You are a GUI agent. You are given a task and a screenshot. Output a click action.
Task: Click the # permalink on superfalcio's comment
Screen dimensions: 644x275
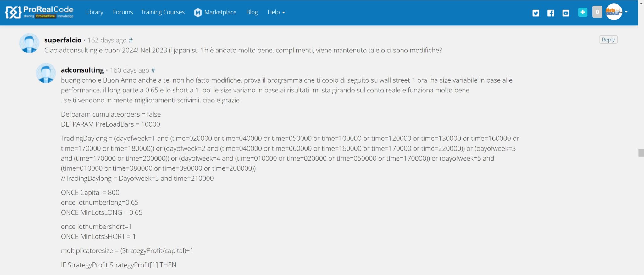pos(130,40)
